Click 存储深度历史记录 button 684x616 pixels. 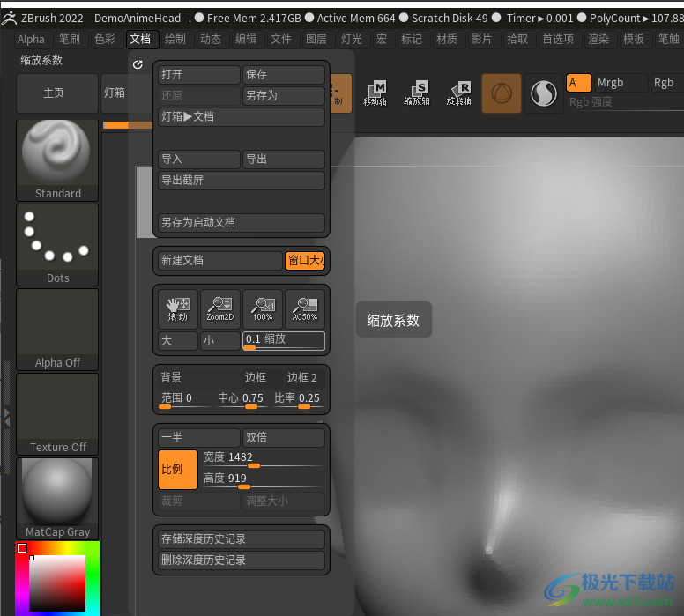(242, 539)
